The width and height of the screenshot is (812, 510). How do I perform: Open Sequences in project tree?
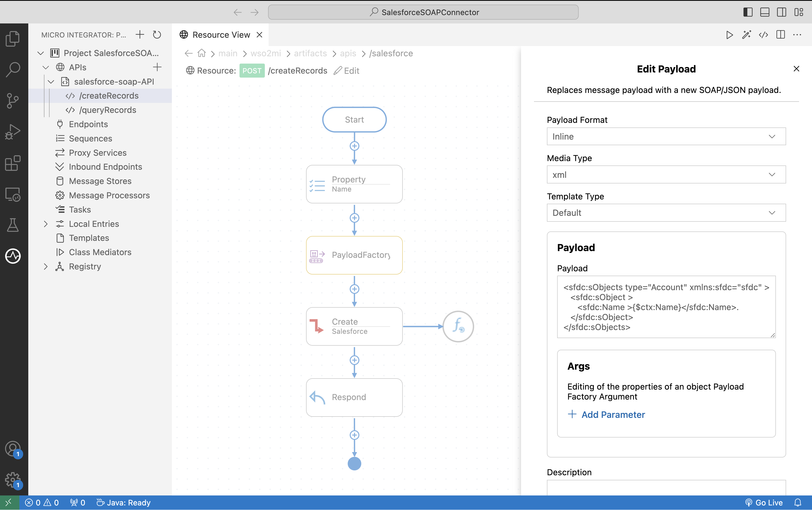coord(90,138)
